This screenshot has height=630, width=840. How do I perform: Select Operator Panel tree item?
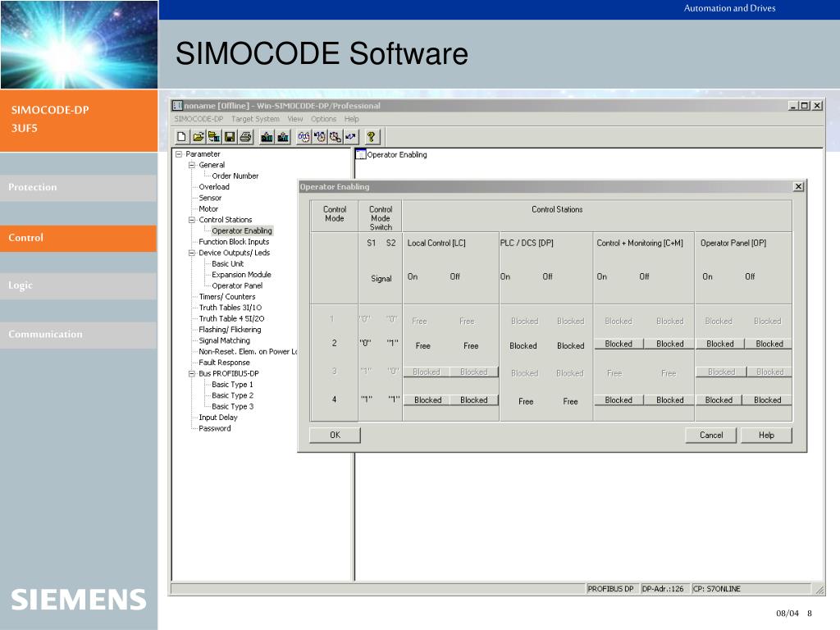[x=237, y=285]
